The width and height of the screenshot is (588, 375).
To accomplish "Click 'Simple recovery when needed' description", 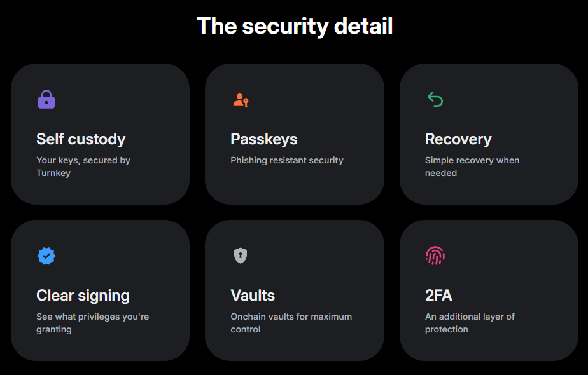I will (472, 167).
